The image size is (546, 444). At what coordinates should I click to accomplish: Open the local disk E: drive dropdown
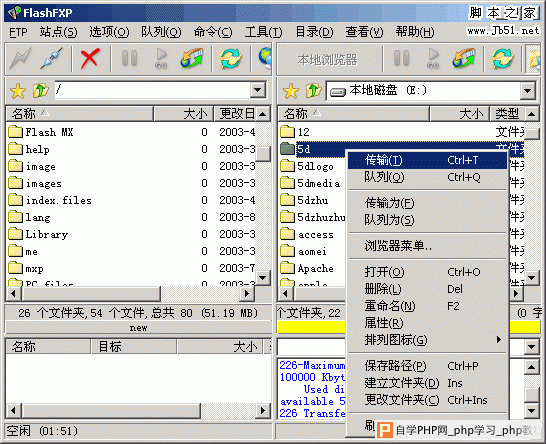[x=528, y=91]
